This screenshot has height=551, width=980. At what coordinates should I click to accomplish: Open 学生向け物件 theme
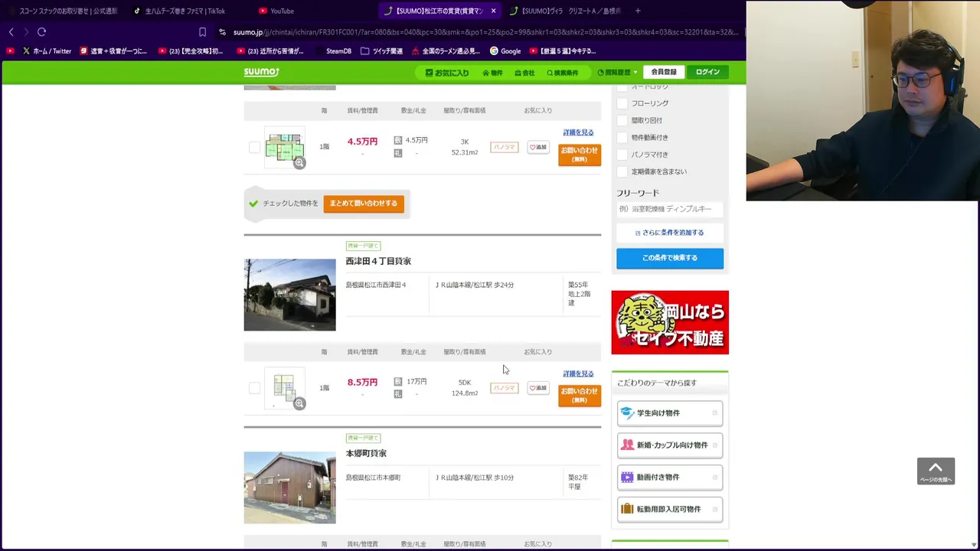[670, 413]
